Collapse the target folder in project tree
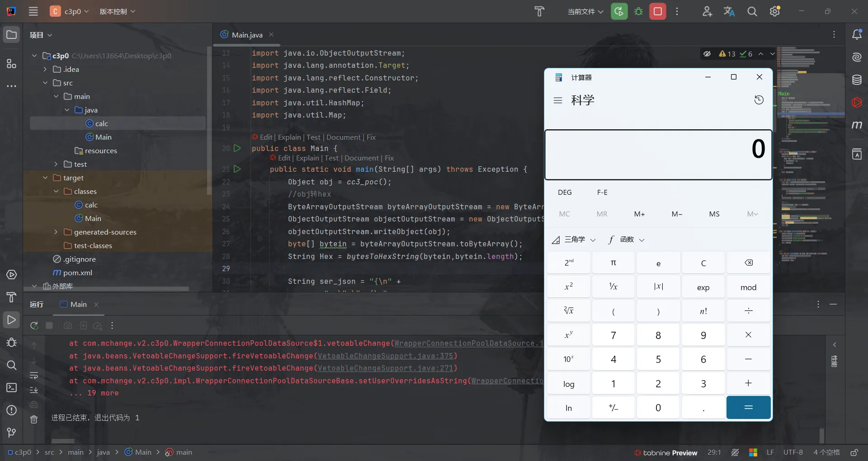Viewport: 868px width, 461px height. click(x=45, y=178)
